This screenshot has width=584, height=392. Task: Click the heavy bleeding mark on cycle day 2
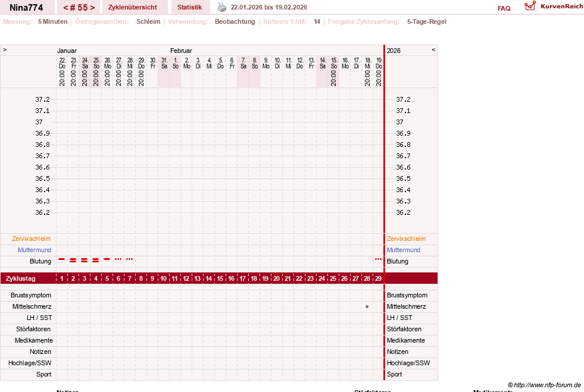(73, 260)
